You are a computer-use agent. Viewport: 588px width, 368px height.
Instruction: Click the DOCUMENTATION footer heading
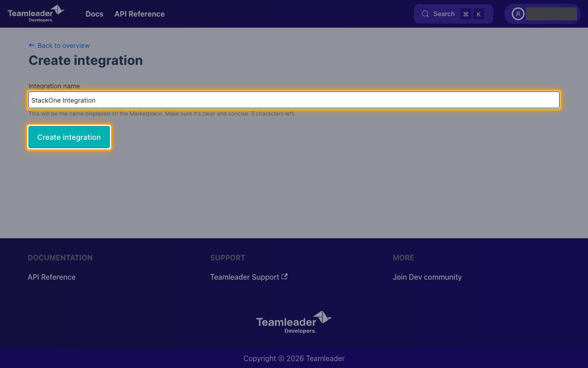[60, 258]
